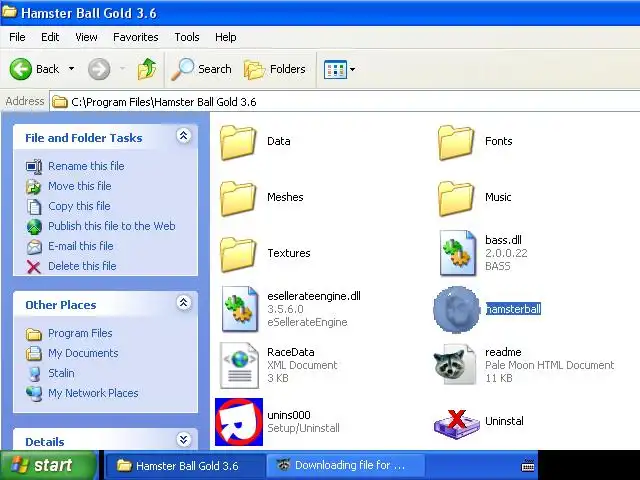Screen dimensions: 640x480
Task: Click the RaceData file name text
Action: coord(291,352)
